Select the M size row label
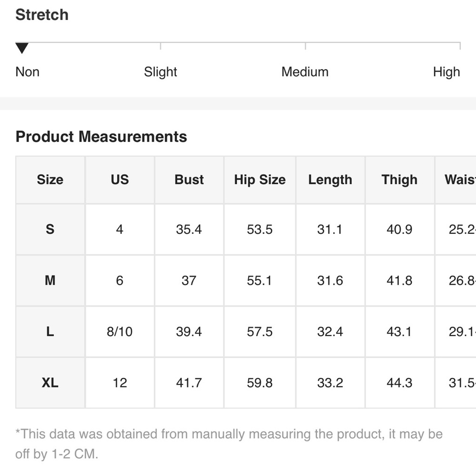 (50, 281)
